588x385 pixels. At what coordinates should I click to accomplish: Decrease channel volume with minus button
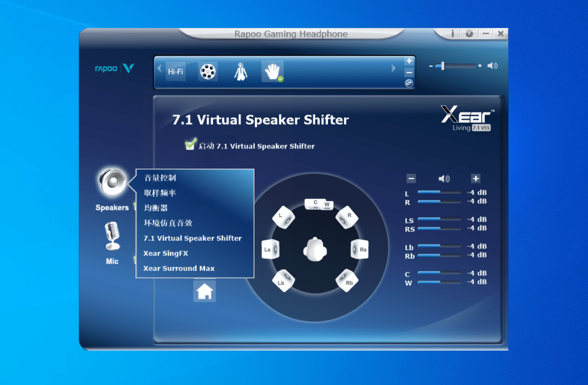411,179
